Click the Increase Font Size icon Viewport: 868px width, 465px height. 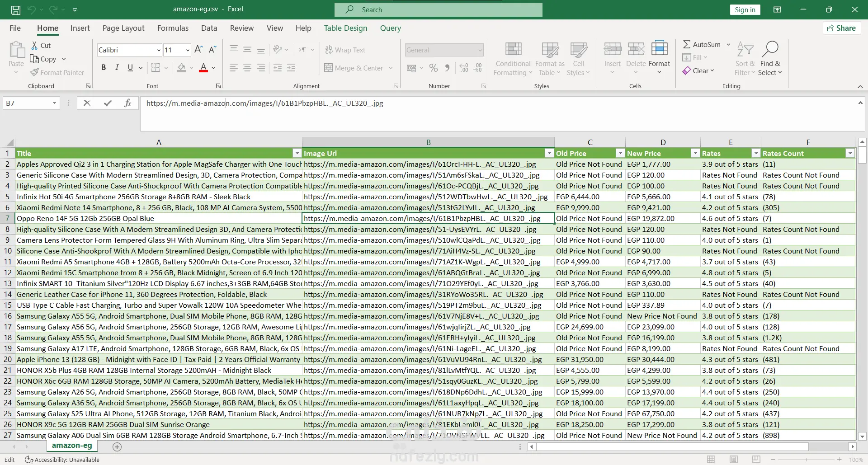coord(198,50)
